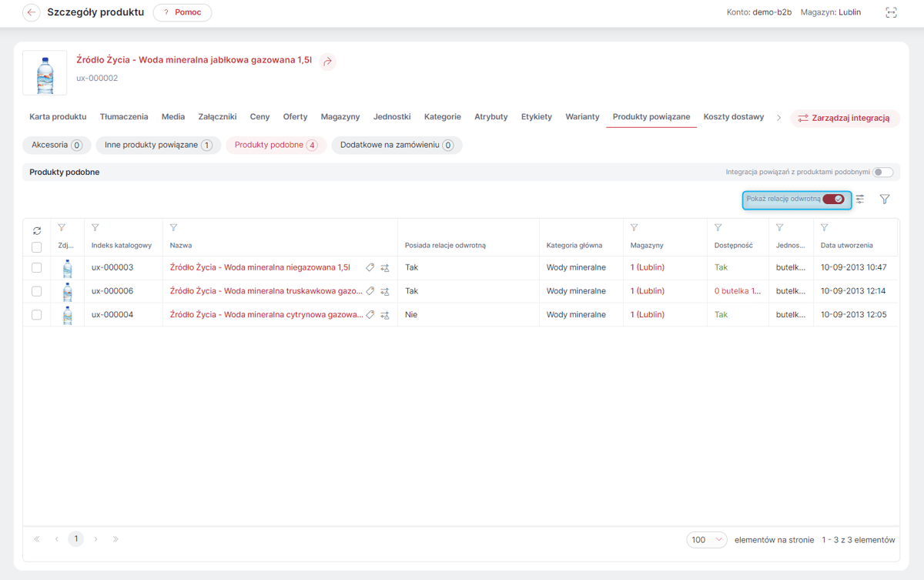Click the main filter funnel icon
This screenshot has width=924, height=580.
coord(885,199)
